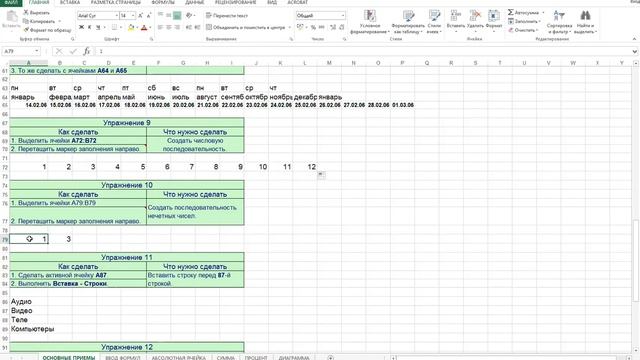Switch to the ВВОД ФОРМУЛ sheet tab

click(122, 358)
